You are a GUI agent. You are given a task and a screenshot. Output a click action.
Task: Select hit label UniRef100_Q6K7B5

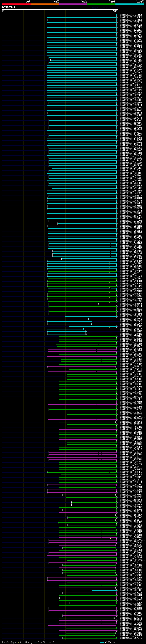(x=131, y=263)
